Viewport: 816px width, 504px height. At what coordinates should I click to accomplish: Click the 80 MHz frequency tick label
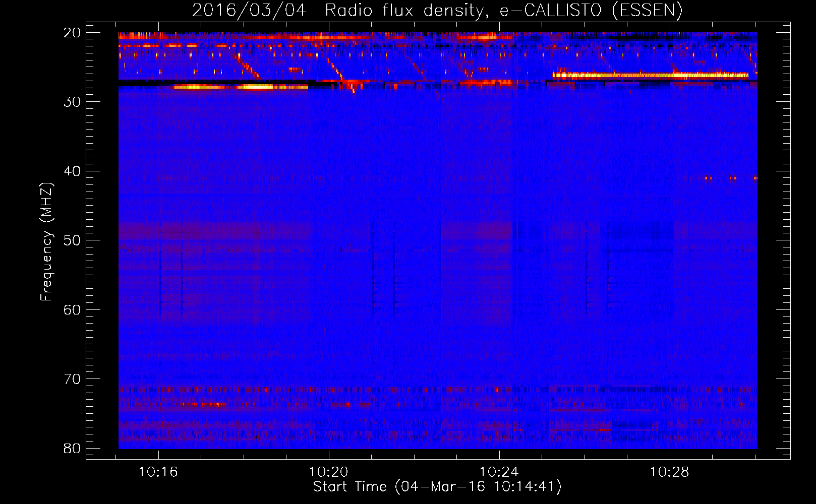pos(72,448)
